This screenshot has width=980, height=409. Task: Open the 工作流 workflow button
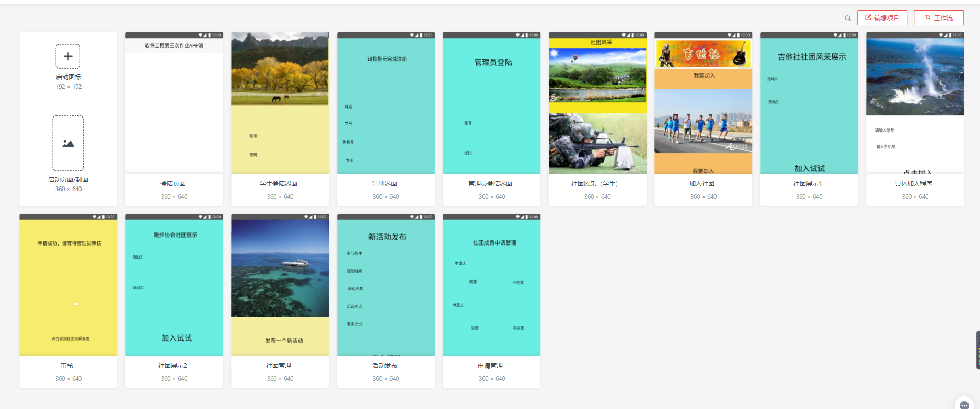point(939,18)
